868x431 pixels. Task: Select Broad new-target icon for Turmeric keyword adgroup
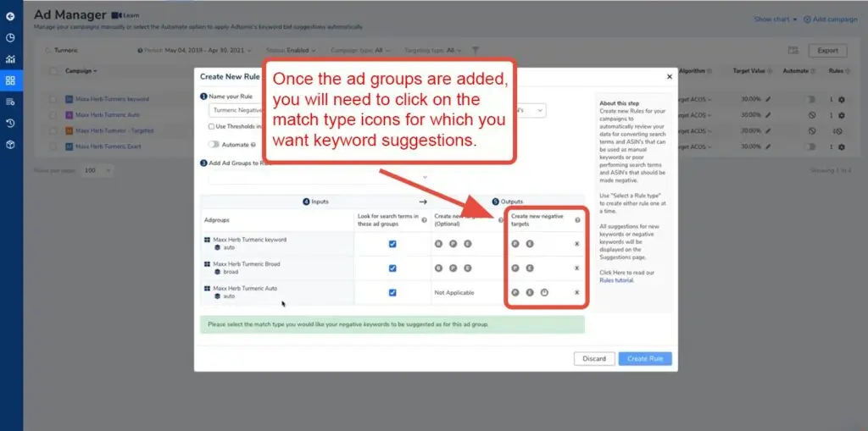439,244
